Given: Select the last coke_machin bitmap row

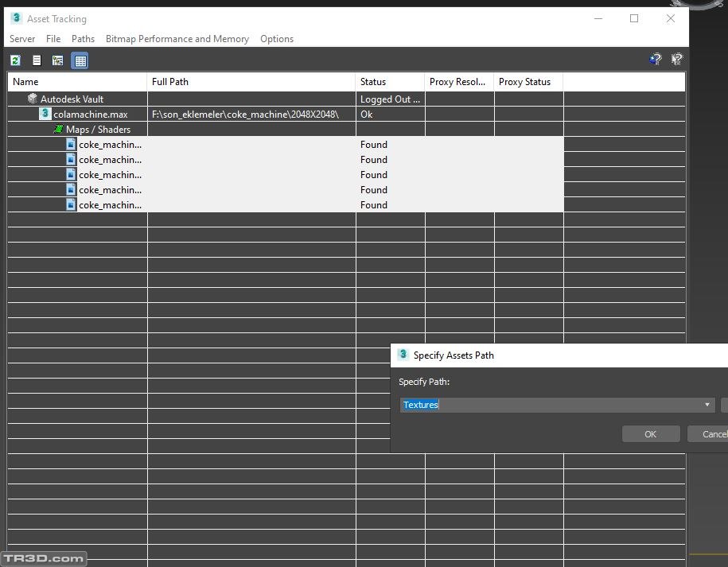Looking at the screenshot, I should click(110, 205).
